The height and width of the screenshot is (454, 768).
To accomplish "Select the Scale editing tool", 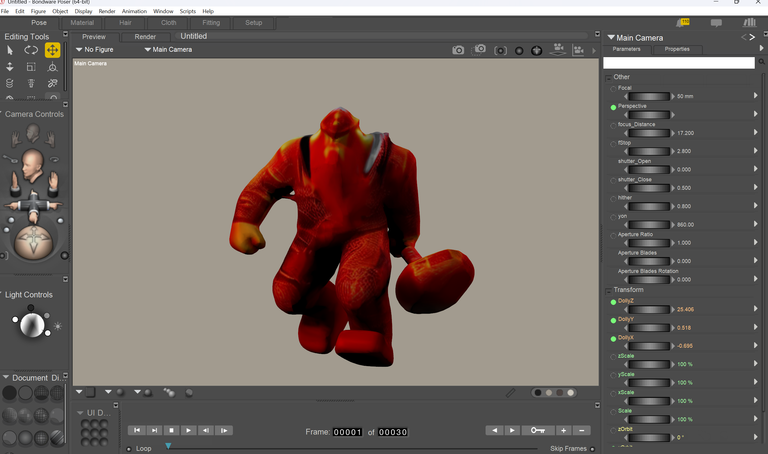I will pyautogui.click(x=31, y=67).
